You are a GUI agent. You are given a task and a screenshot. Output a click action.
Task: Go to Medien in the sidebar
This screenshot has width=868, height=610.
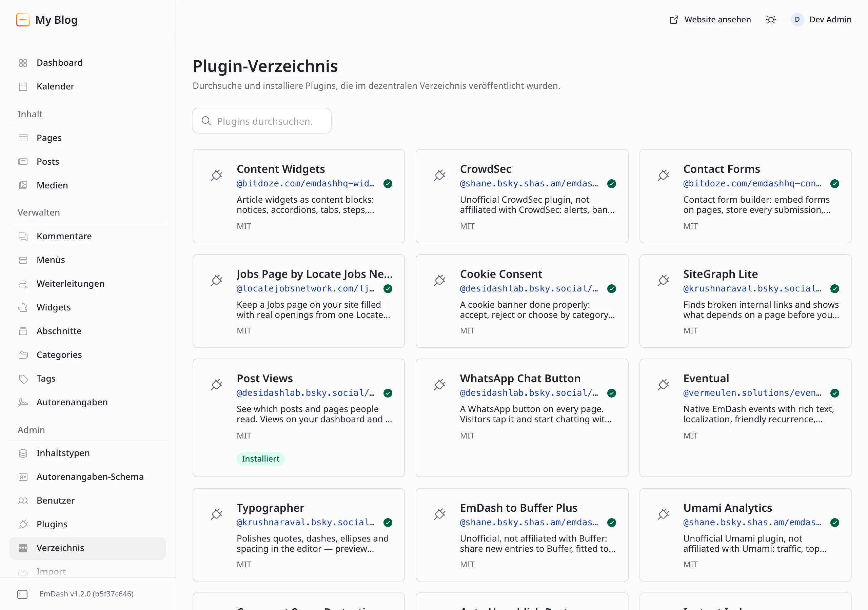pyautogui.click(x=88, y=186)
